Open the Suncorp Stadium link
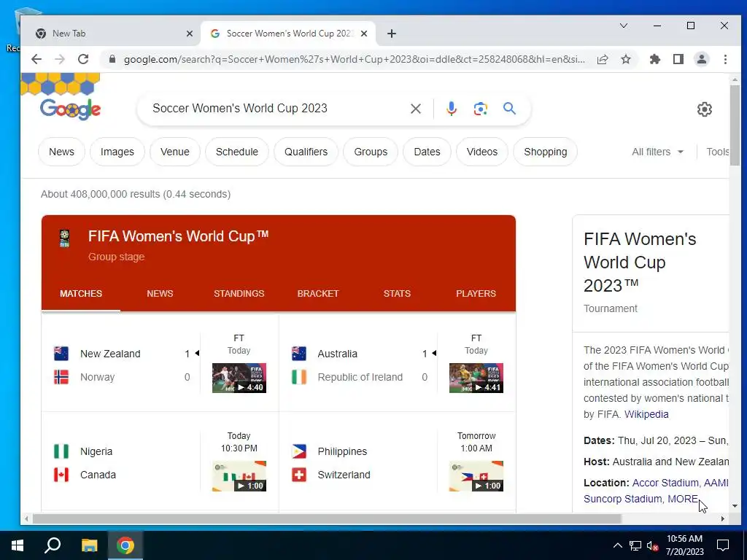 [x=623, y=499]
